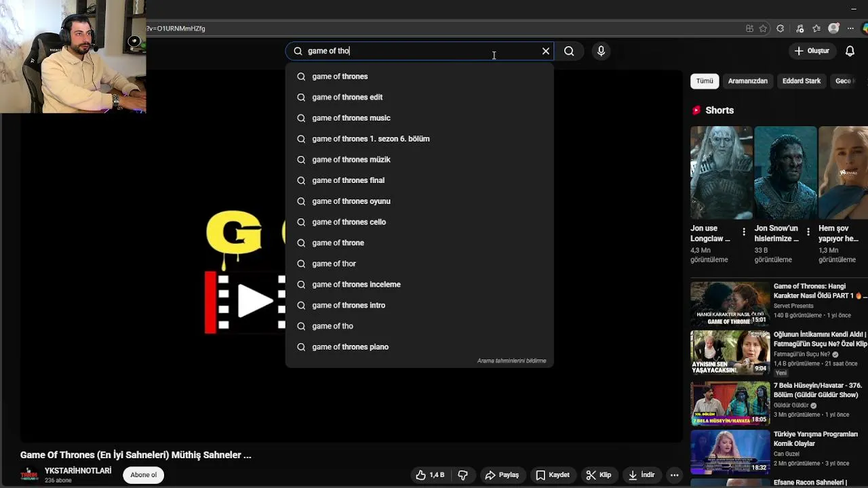Choose suggestion 'game of thor'
The height and width of the screenshot is (488, 868).
[420, 264]
